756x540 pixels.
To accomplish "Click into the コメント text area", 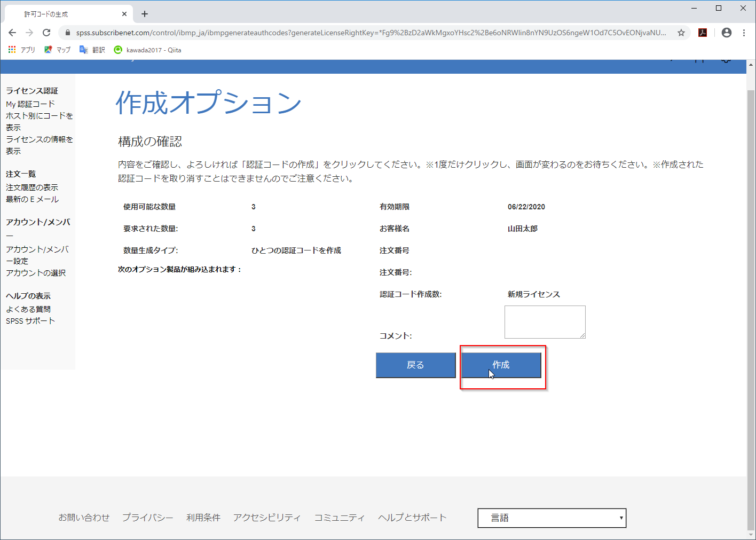I will [x=545, y=322].
